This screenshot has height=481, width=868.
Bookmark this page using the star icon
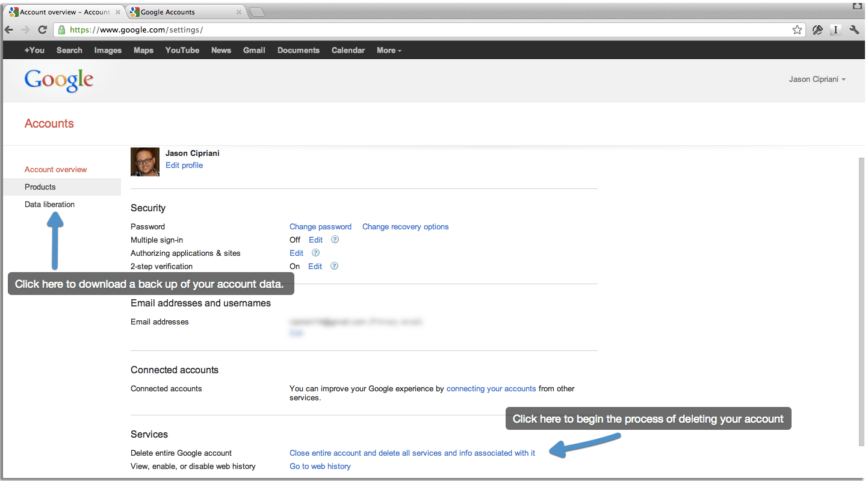click(797, 29)
